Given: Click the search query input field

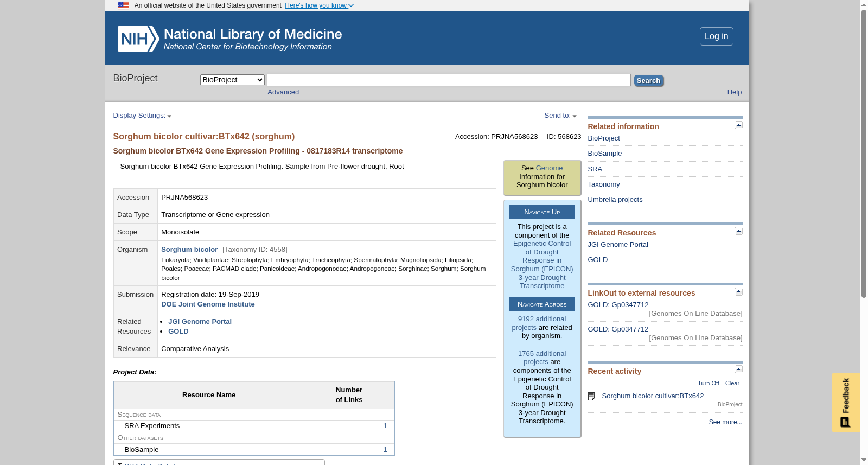Looking at the screenshot, I should [x=449, y=80].
